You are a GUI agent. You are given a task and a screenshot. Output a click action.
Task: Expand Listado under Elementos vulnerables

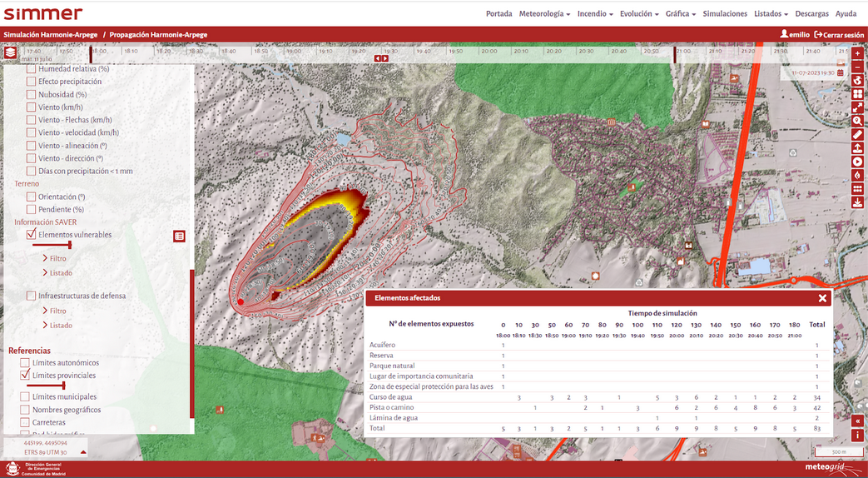(x=57, y=272)
